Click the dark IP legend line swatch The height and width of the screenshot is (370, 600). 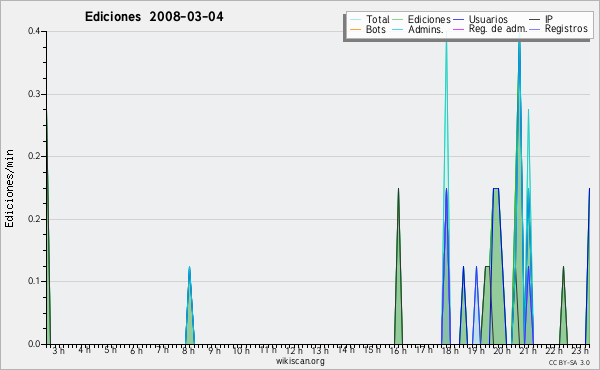pos(535,20)
